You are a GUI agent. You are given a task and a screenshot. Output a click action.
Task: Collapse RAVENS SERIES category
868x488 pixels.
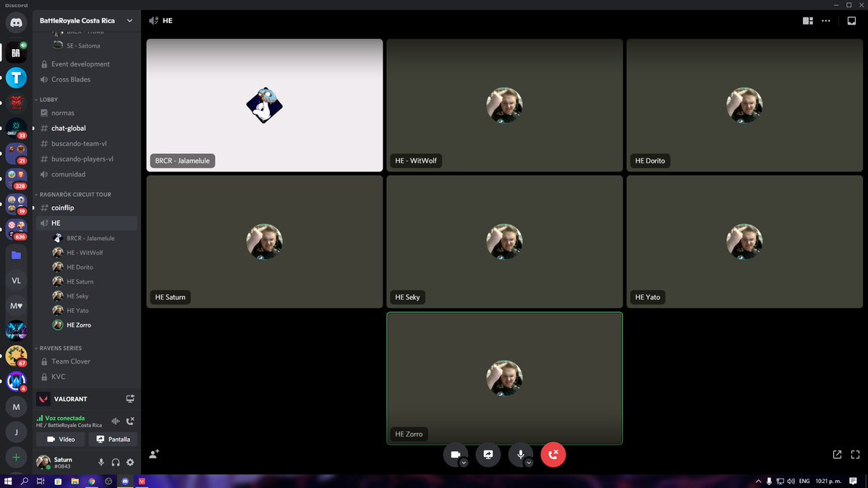[x=61, y=348]
